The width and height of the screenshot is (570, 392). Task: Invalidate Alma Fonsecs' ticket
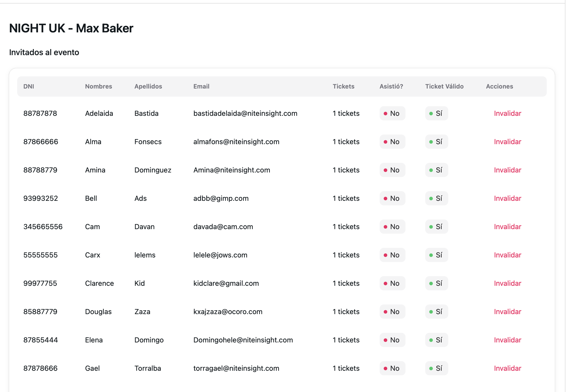tap(507, 142)
